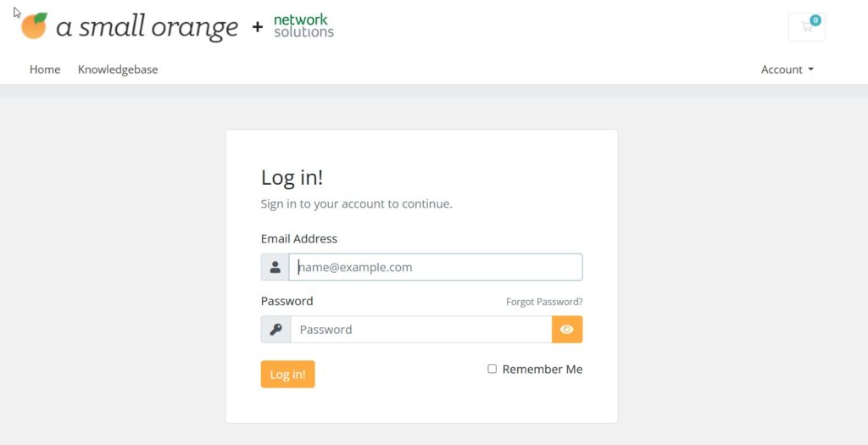This screenshot has width=868, height=445.
Task: Open the shopping cart icon
Action: click(807, 27)
